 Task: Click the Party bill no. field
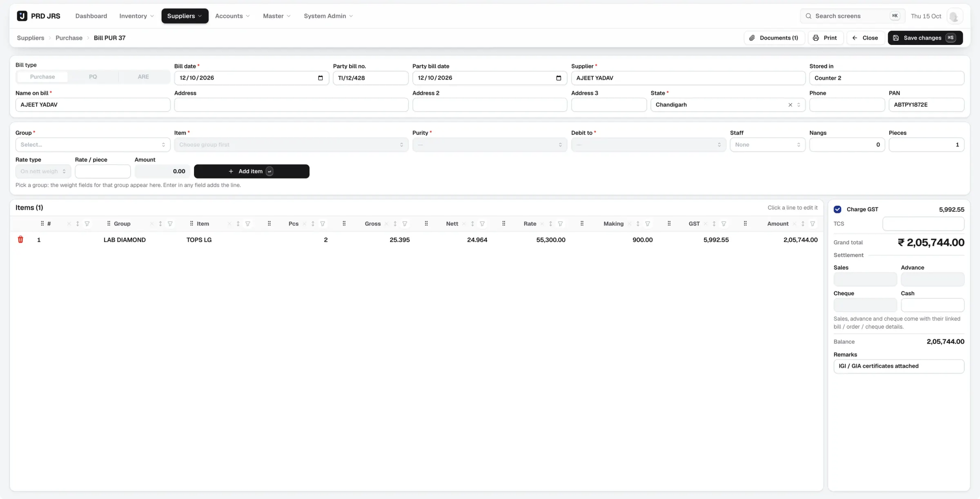370,78
